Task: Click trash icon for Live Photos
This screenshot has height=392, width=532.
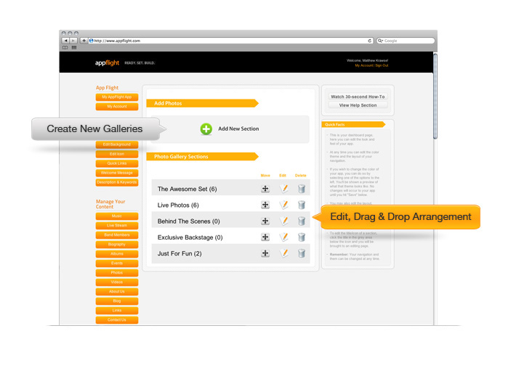Action: click(302, 205)
